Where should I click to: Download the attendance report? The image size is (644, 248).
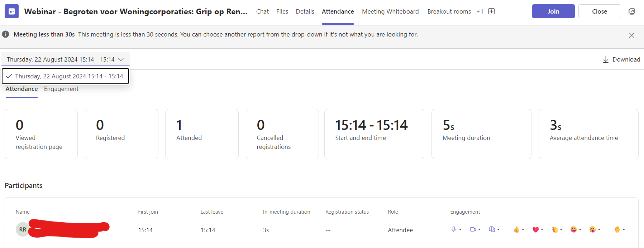pos(621,59)
